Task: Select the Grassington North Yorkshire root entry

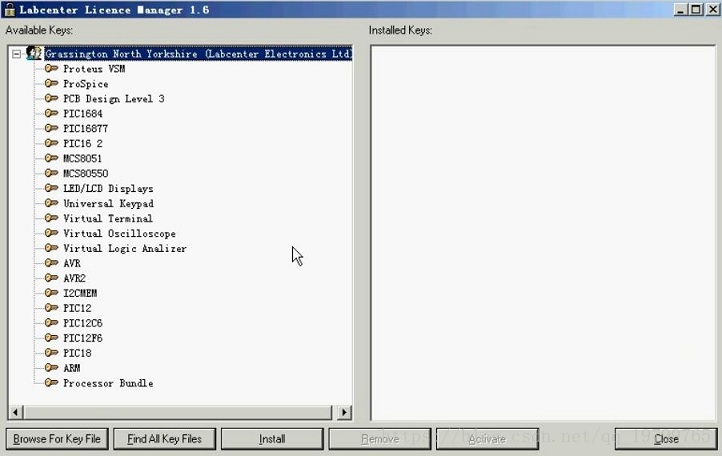Action: [198, 54]
